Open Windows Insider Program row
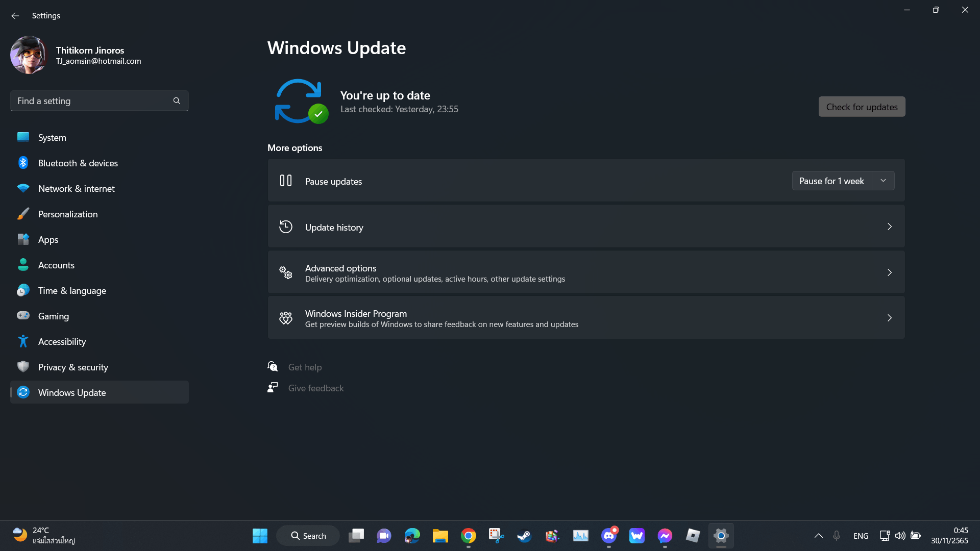 pos(586,318)
